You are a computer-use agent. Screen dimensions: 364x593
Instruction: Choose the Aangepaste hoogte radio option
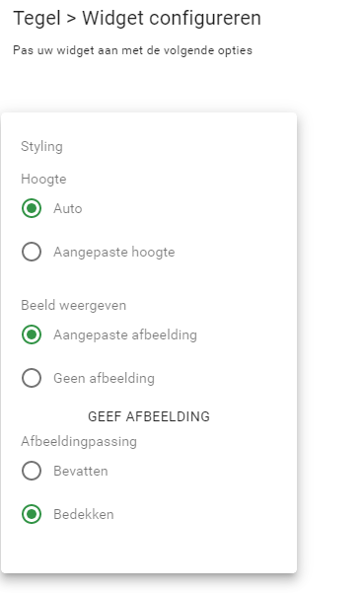pyautogui.click(x=32, y=252)
